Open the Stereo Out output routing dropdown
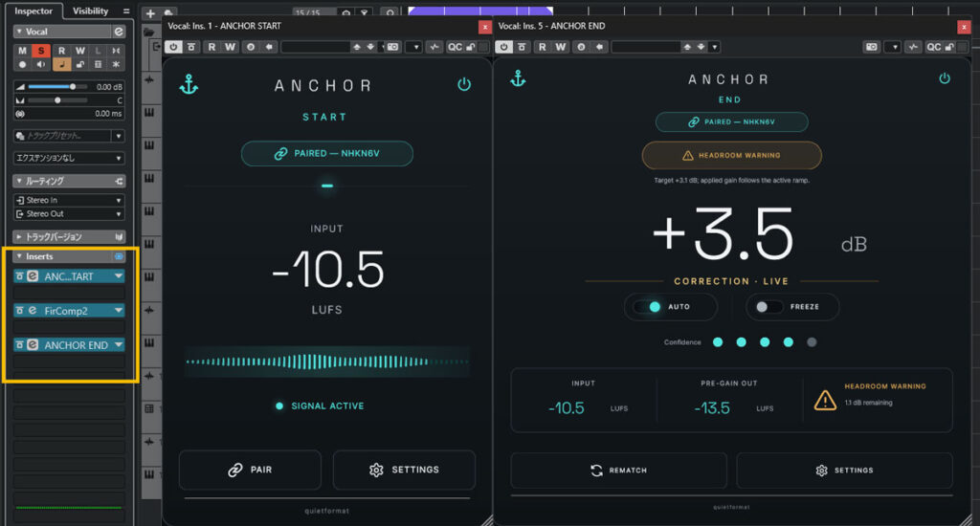The image size is (980, 526). (x=69, y=213)
